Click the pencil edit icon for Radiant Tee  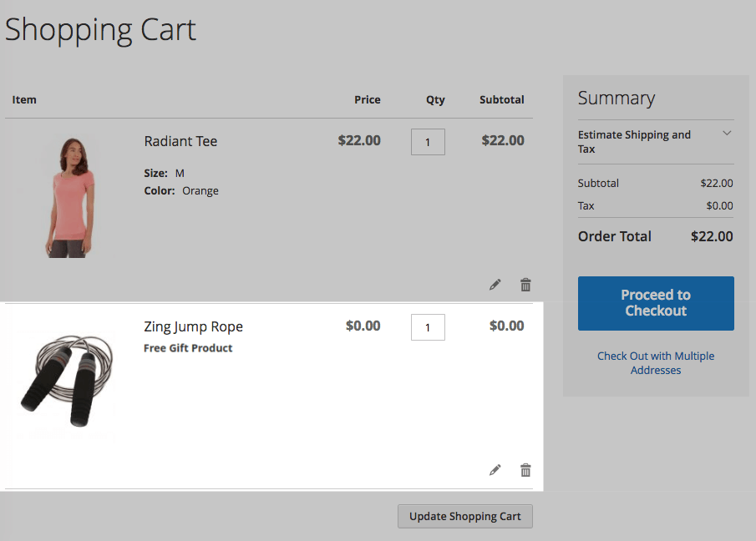[x=495, y=285]
